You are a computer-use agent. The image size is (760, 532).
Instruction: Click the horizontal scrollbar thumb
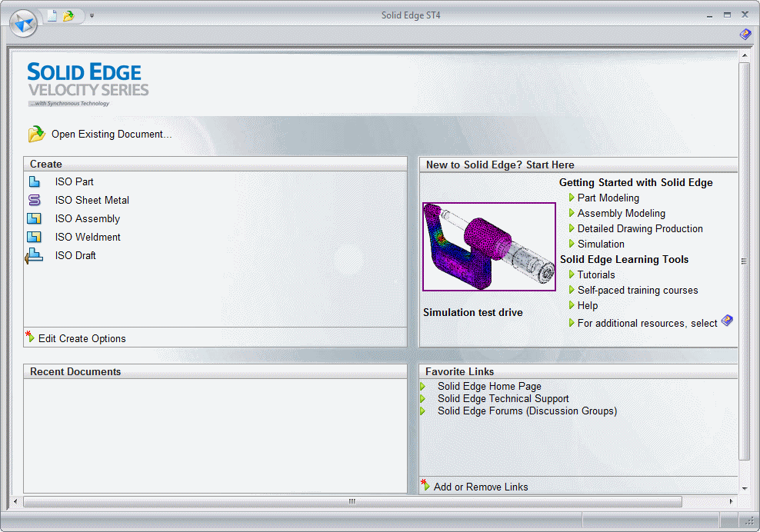(352, 501)
